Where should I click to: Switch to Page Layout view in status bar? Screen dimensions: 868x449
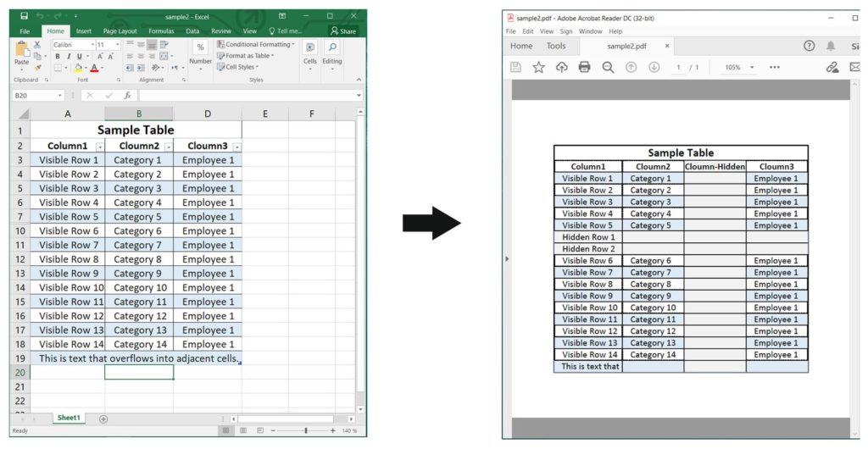(x=245, y=430)
